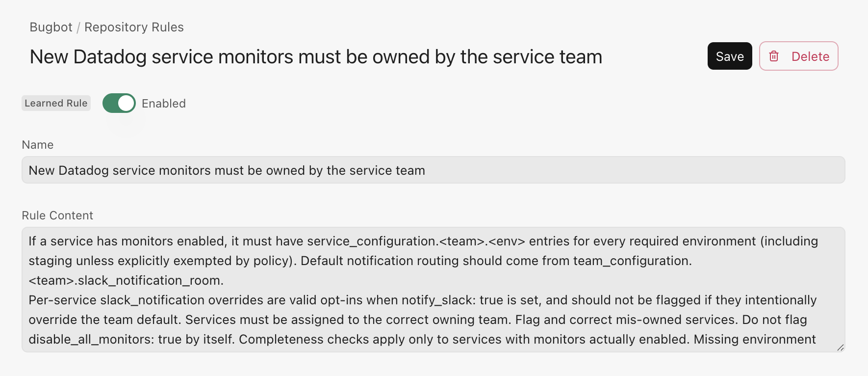Click the trash icon on the Delete button
868x376 pixels.
(774, 56)
